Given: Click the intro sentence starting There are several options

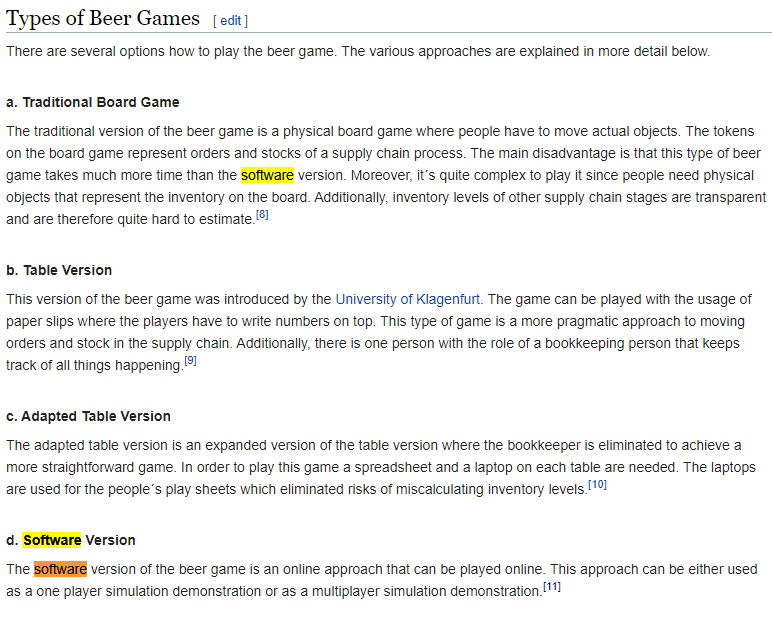Looking at the screenshot, I should point(358,51).
